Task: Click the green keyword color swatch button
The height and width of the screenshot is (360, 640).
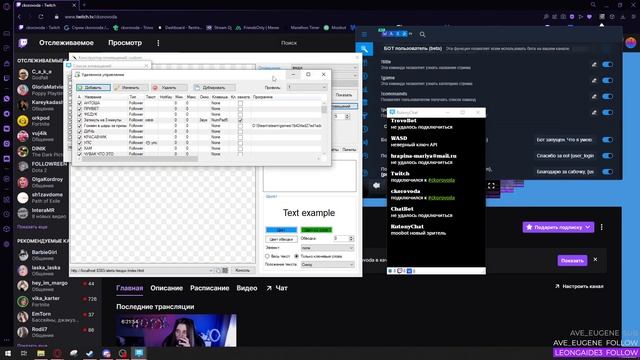Action: (x=316, y=230)
